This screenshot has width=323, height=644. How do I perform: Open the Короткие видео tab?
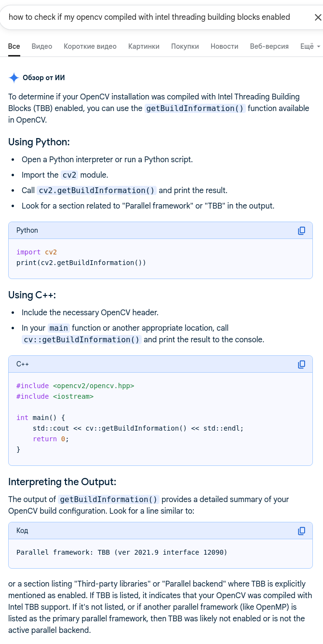[x=90, y=46]
